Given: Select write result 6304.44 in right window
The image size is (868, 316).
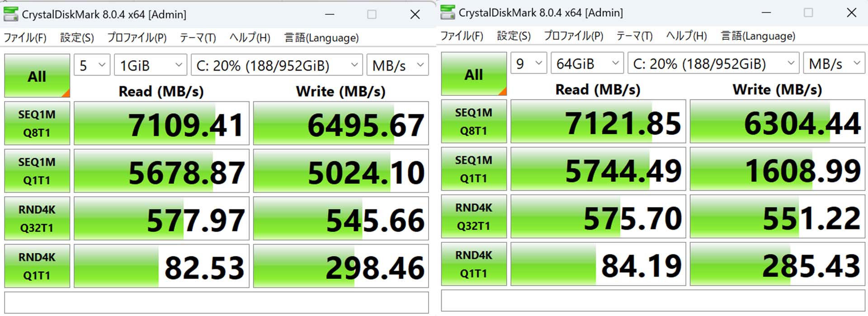Looking at the screenshot, I should coord(778,122).
